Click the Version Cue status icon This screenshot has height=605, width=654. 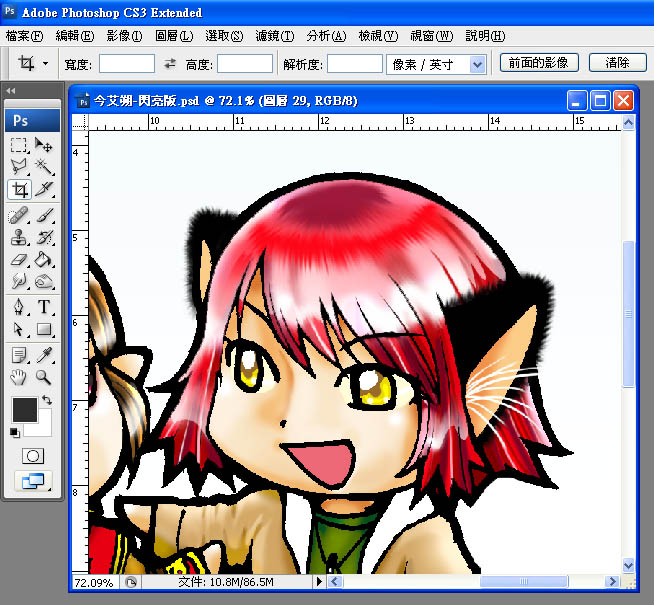point(131,582)
